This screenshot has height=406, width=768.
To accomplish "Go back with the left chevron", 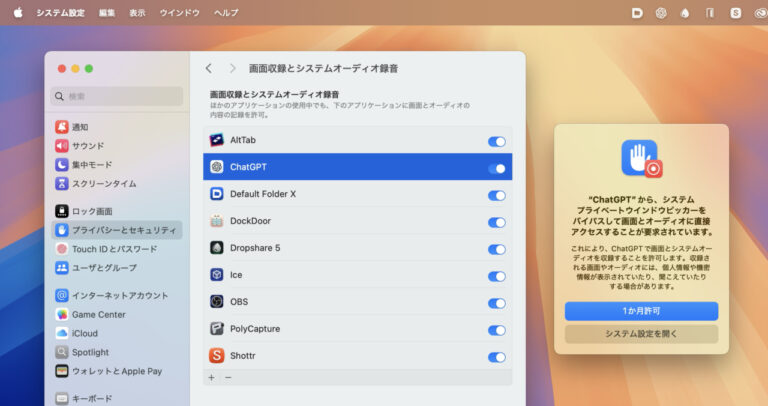I will point(208,68).
